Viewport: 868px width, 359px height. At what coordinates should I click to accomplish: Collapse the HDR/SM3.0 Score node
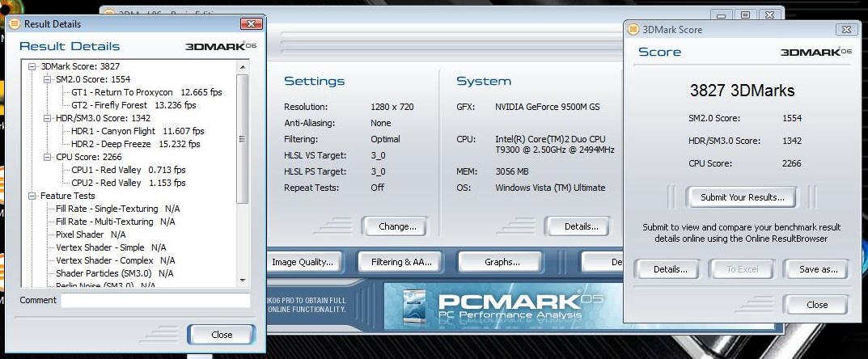(x=48, y=118)
